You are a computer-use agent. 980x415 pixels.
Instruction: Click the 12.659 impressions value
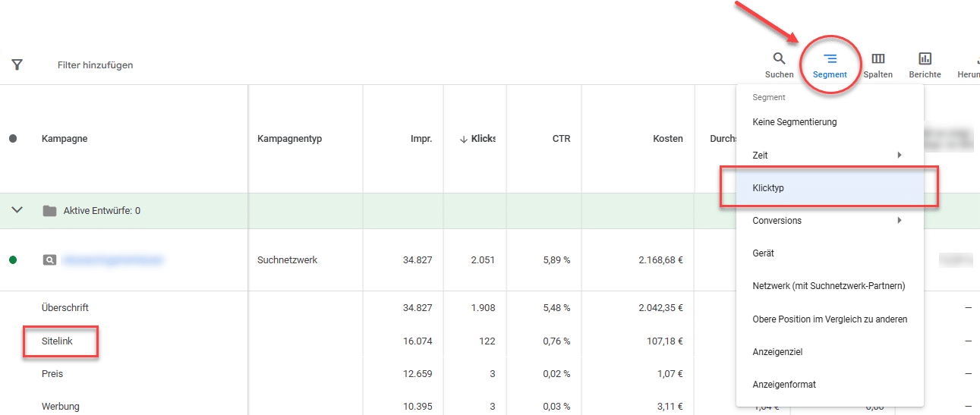pyautogui.click(x=418, y=374)
